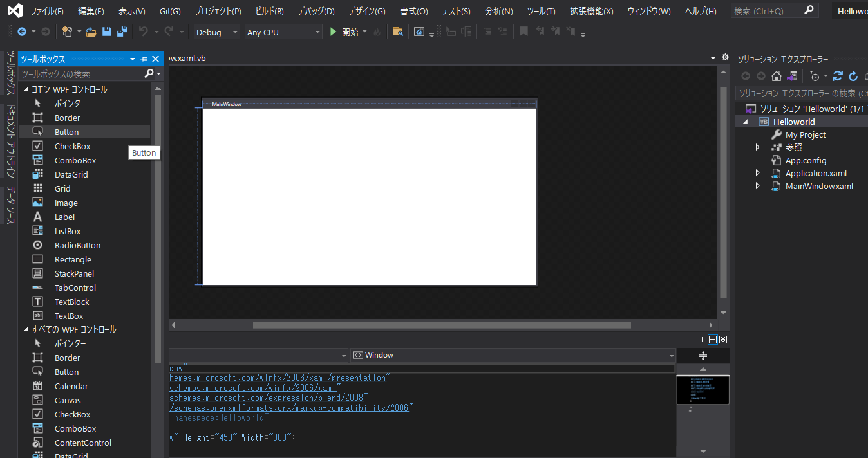The height and width of the screenshot is (458, 868).
Task: Open the Debug configuration dropdown
Action: click(x=217, y=32)
